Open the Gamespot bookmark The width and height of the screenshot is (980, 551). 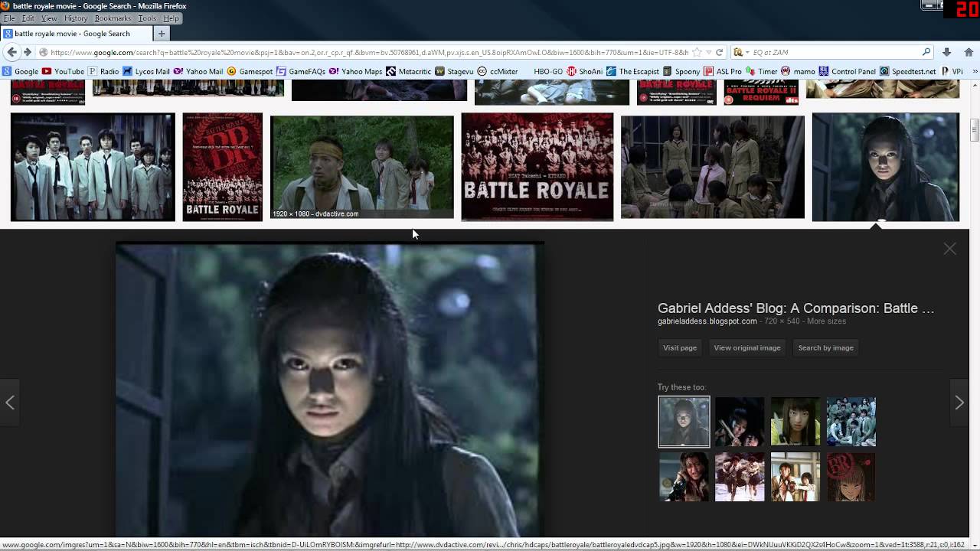coord(250,71)
